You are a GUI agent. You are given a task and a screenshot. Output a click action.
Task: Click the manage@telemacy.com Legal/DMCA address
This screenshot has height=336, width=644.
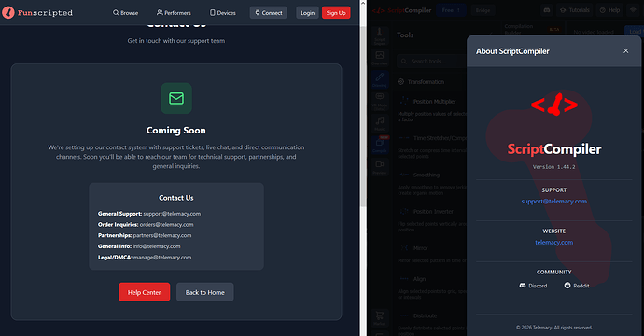point(162,258)
